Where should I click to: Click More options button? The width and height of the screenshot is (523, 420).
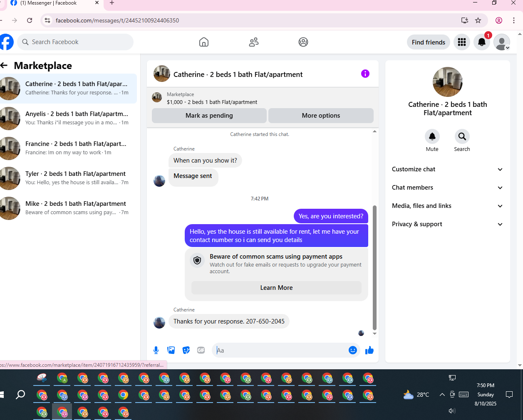321,116
